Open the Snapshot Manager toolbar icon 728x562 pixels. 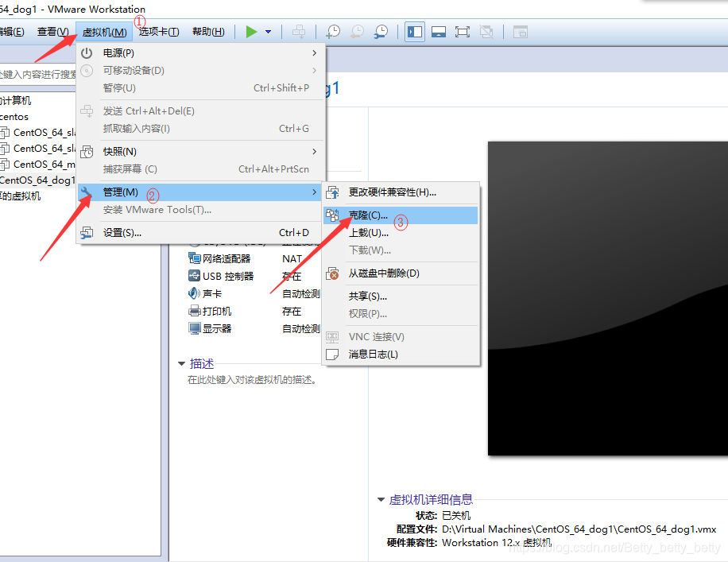point(381,32)
